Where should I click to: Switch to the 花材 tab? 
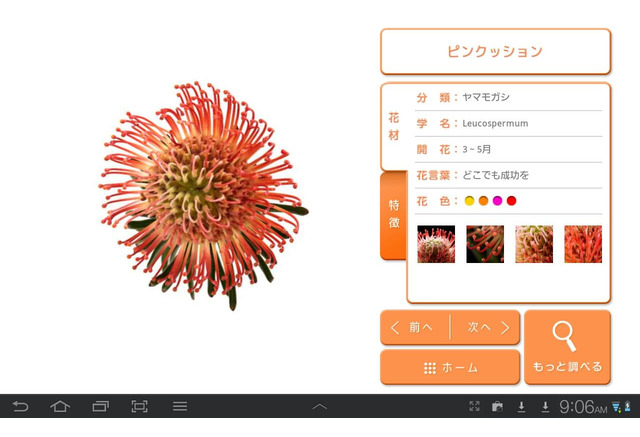coord(393,126)
